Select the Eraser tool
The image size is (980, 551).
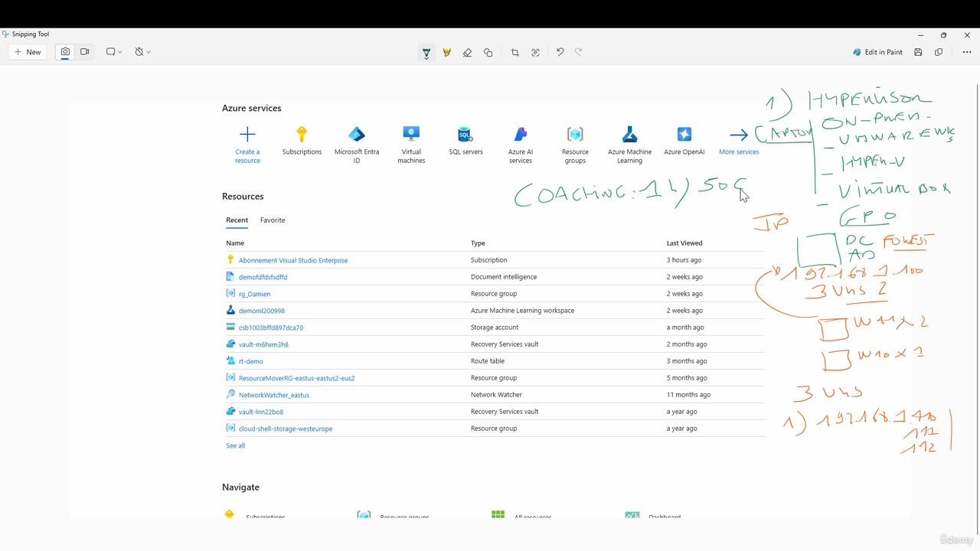tap(467, 53)
